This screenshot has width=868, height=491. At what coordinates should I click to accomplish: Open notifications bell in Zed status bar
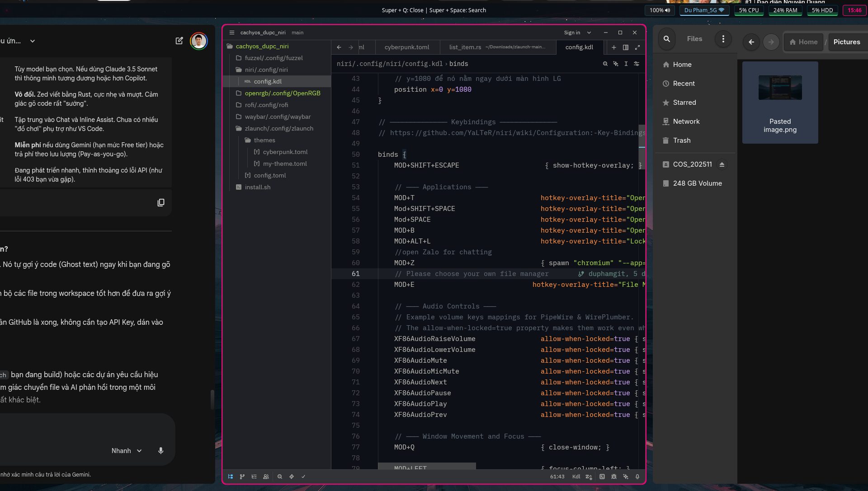pyautogui.click(x=637, y=477)
